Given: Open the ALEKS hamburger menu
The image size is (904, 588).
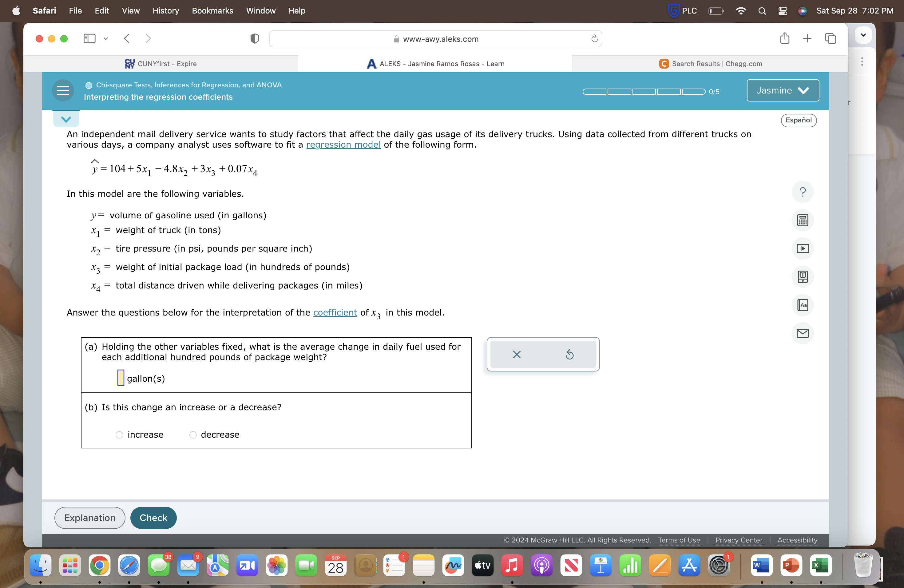Looking at the screenshot, I should click(63, 90).
